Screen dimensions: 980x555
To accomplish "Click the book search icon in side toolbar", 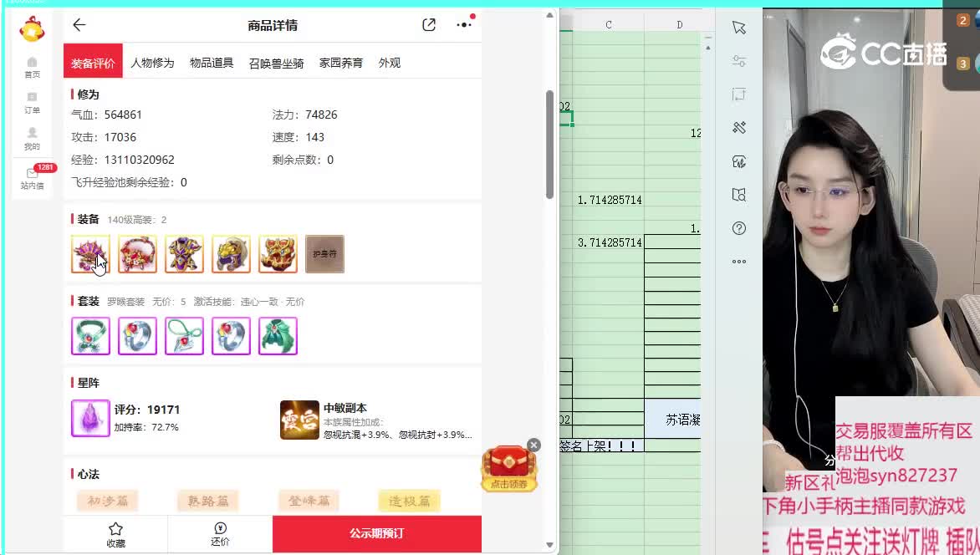I will pos(738,195).
